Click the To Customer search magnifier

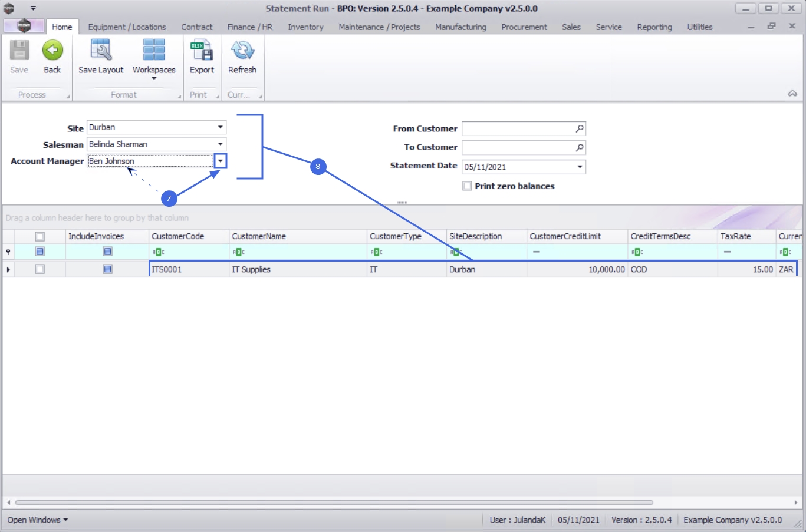580,147
